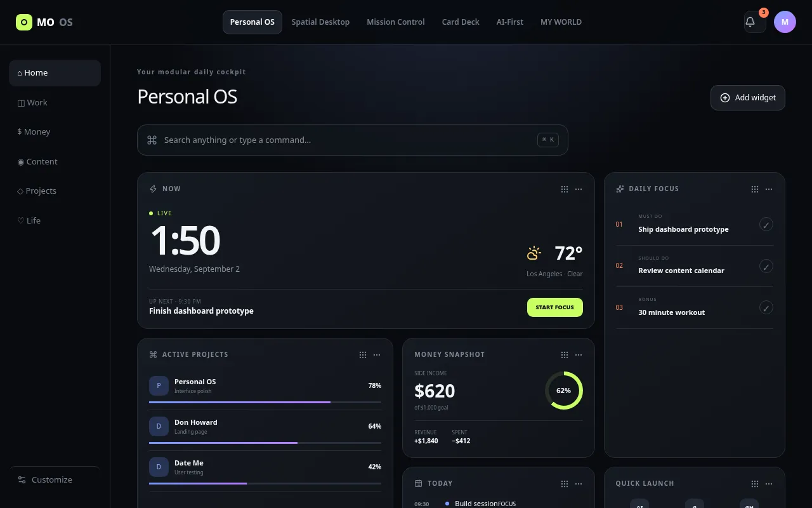Image resolution: width=812 pixels, height=508 pixels.
Task: Focus the search or command input
Action: (353, 140)
